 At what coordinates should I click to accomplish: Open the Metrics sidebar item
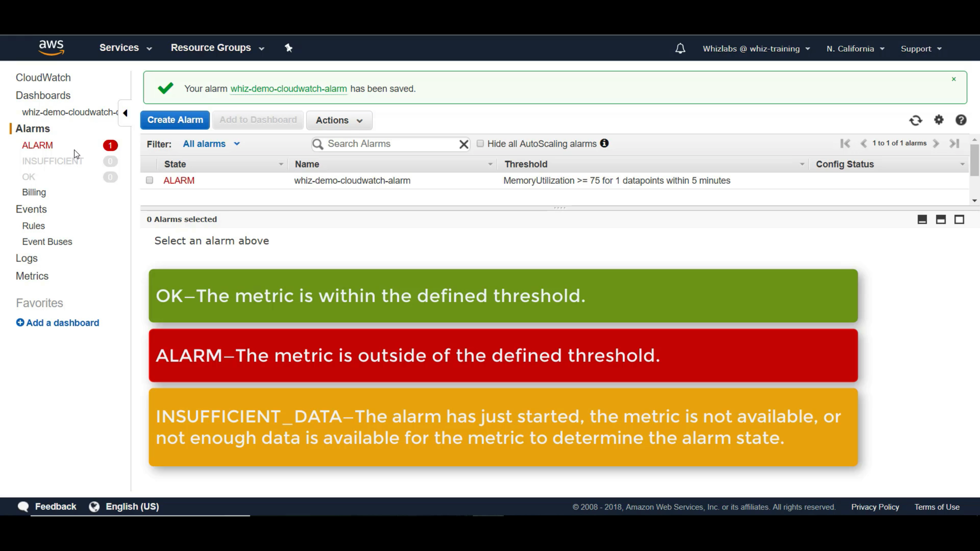point(32,276)
